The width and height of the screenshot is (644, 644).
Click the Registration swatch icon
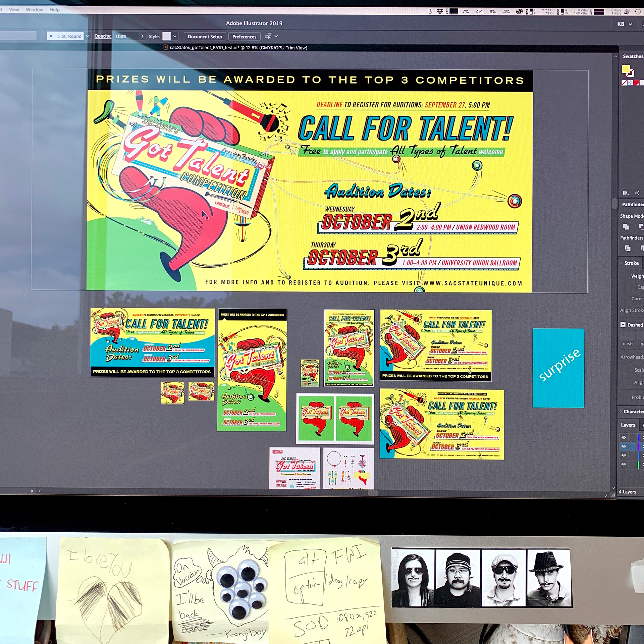click(630, 83)
